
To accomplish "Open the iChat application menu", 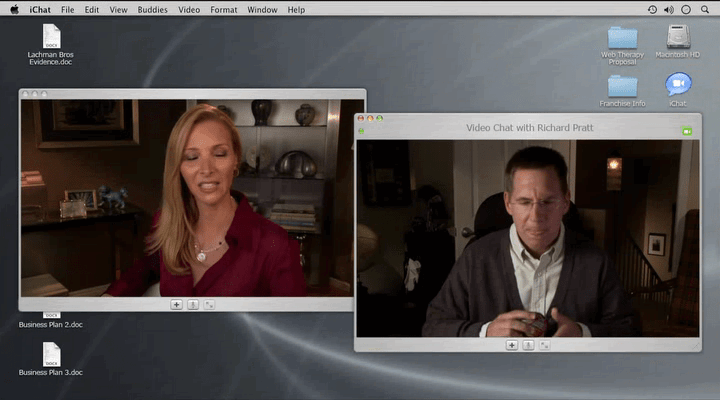I will point(40,9).
